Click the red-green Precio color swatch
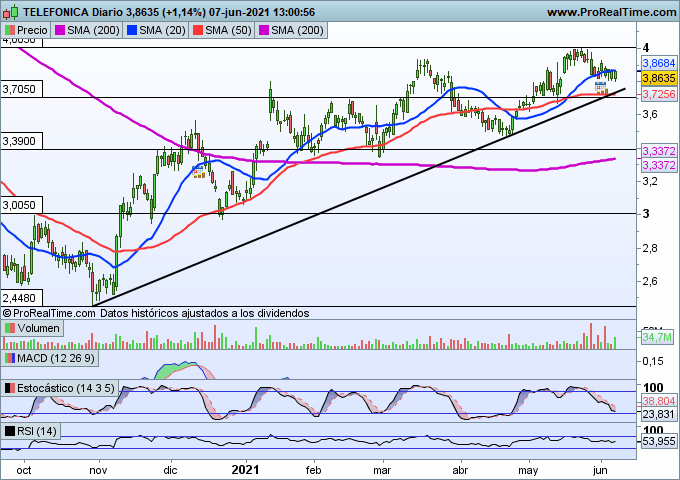The height and width of the screenshot is (480, 680). tap(10, 30)
